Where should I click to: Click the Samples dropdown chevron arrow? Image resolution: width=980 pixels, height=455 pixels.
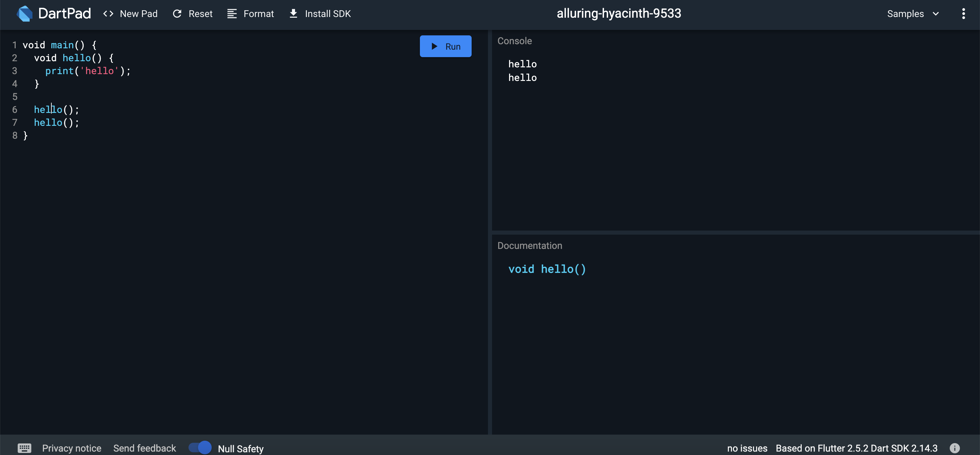point(936,14)
